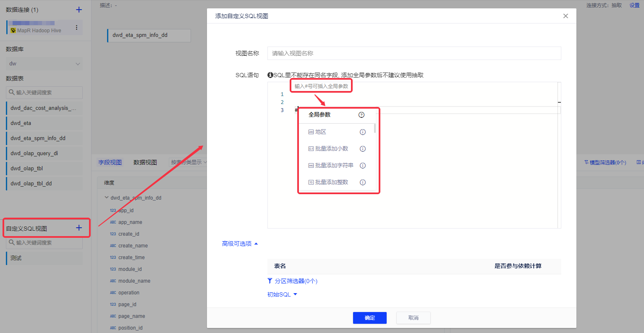Click the help icon next to 全局参数
Image resolution: width=644 pixels, height=333 pixels.
[361, 115]
